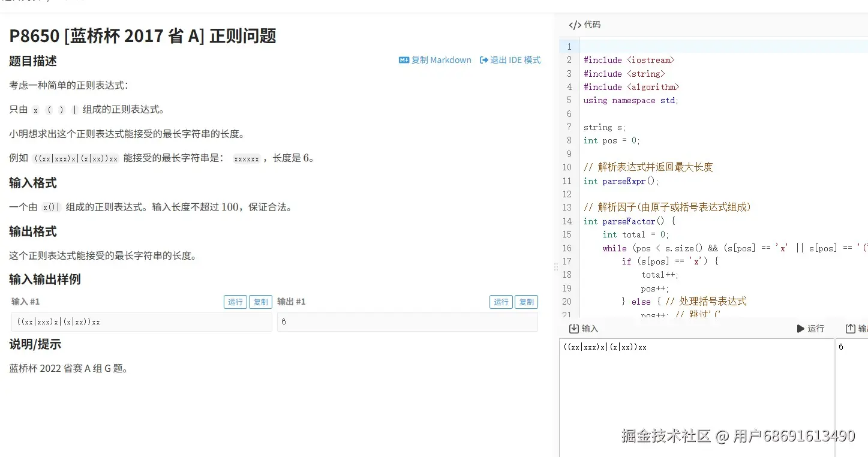
Task: Click the code brackets icon beside 代码
Action: click(x=575, y=25)
